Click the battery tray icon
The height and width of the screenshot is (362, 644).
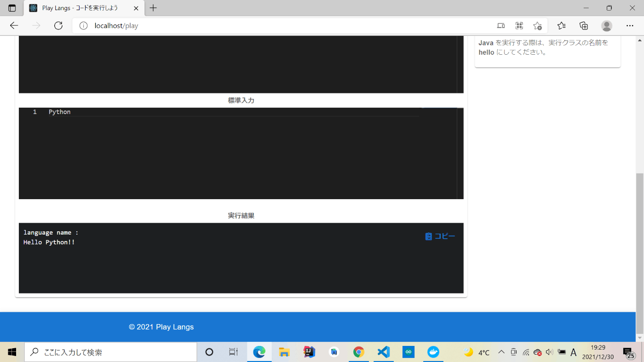pos(561,352)
